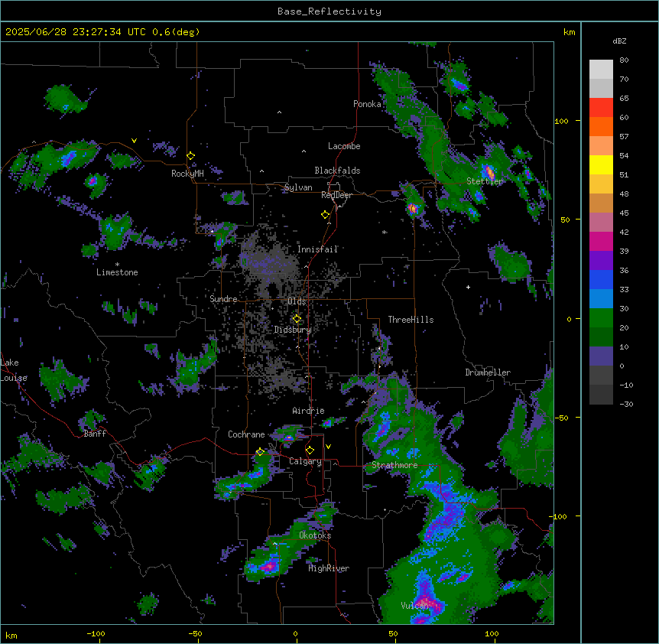Click the white asterisk above Limestone
The width and height of the screenshot is (659, 644).
pos(117,265)
